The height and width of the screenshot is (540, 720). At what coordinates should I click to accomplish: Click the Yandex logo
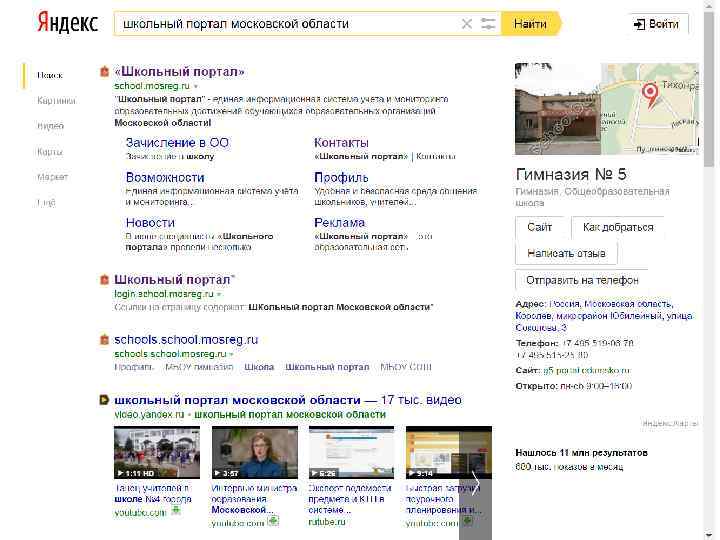point(67,23)
